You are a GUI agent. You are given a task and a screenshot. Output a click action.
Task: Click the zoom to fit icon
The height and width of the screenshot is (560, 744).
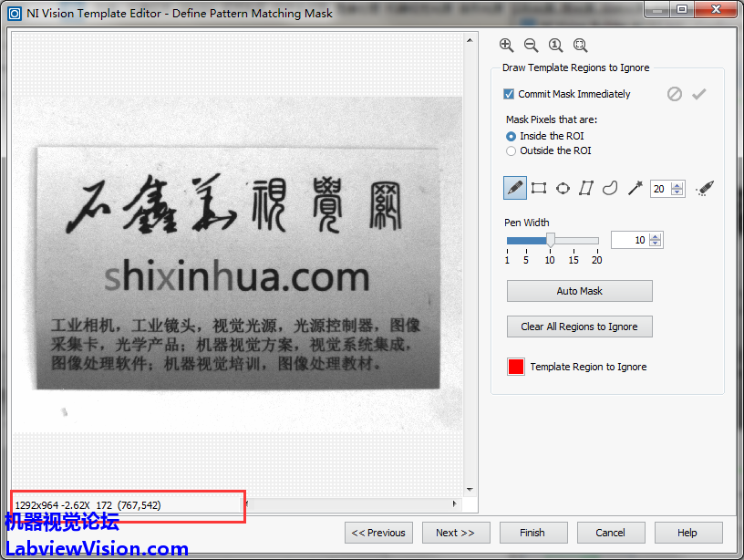580,46
